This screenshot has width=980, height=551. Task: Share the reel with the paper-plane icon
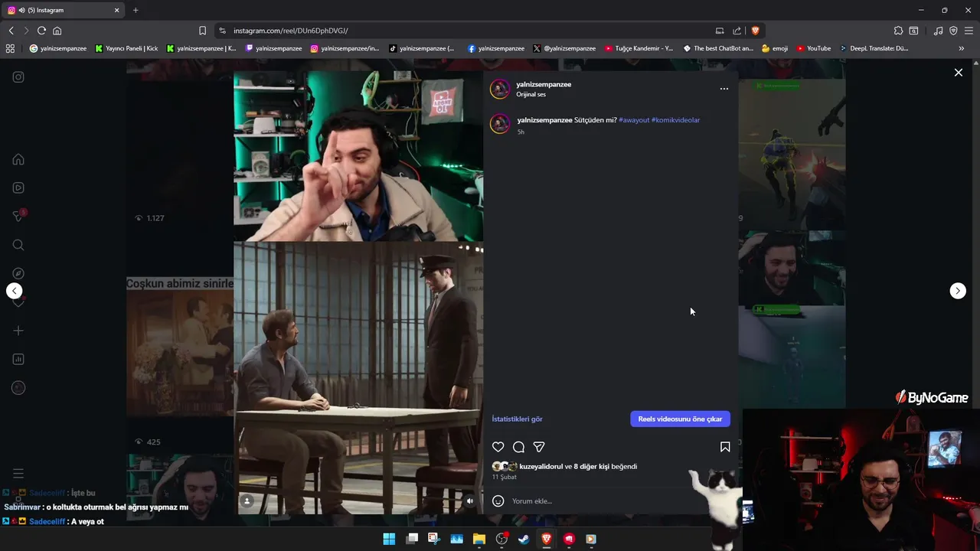click(x=539, y=447)
